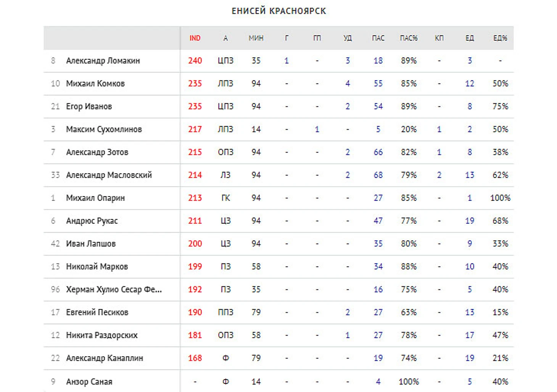Click Опарин's passes value 27
This screenshot has height=392, width=557.
[378, 198]
